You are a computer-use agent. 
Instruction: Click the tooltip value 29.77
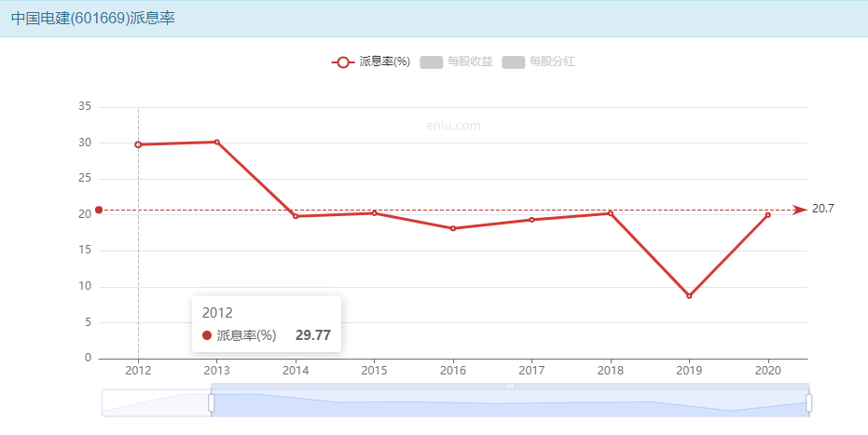coord(312,335)
